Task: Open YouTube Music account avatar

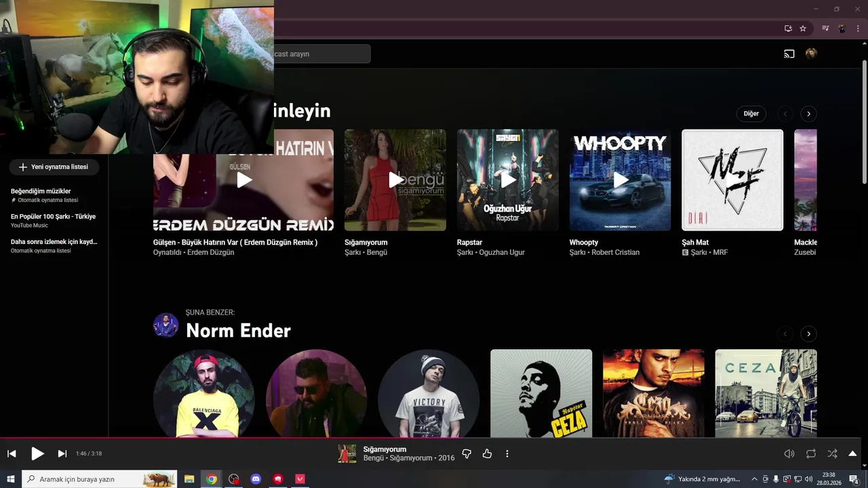Action: tap(811, 54)
